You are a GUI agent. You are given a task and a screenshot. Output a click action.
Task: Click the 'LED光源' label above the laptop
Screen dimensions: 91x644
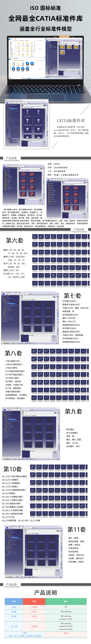[x=64, y=37]
